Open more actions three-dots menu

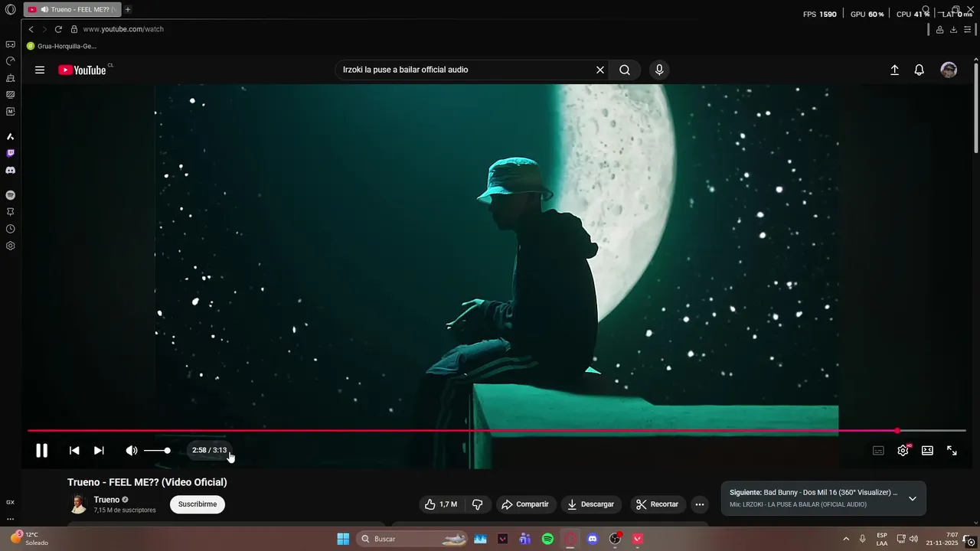(699, 504)
